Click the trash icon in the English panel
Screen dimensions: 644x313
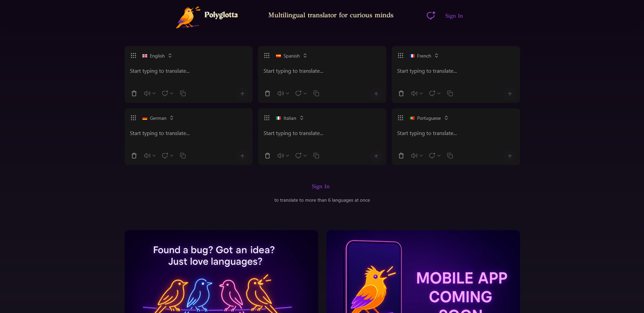click(134, 93)
